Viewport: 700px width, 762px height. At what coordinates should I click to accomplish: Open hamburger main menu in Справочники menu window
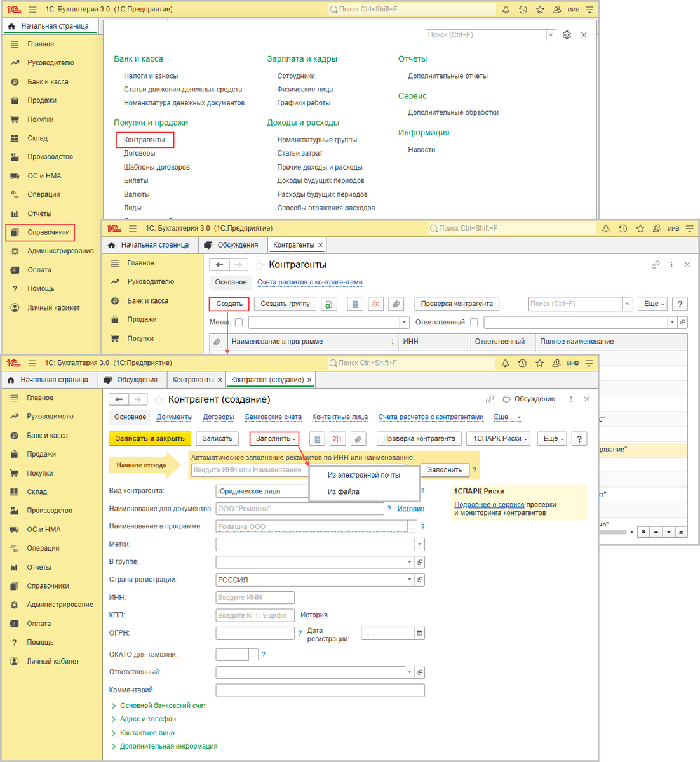[32, 10]
